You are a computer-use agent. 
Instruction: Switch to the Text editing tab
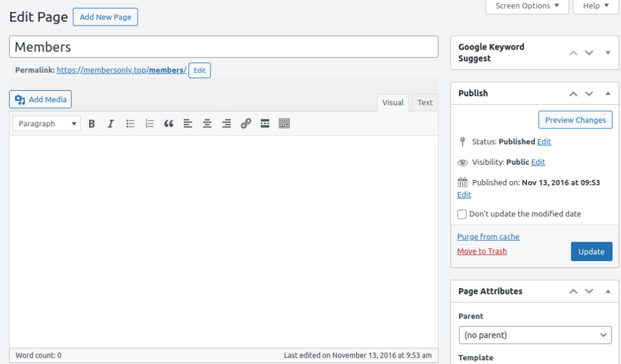(x=425, y=102)
